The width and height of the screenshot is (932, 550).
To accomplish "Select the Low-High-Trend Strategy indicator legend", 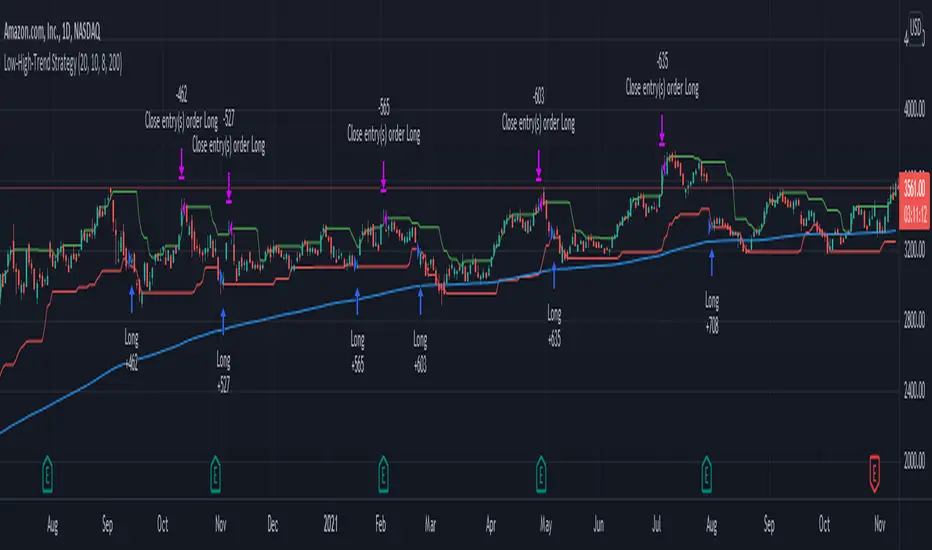I will tap(63, 63).
